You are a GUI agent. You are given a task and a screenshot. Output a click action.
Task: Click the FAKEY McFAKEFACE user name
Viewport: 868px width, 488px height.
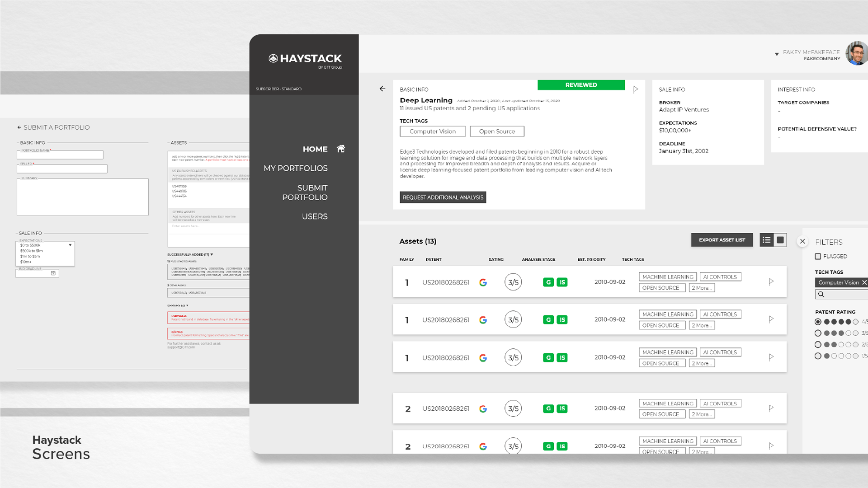click(811, 52)
